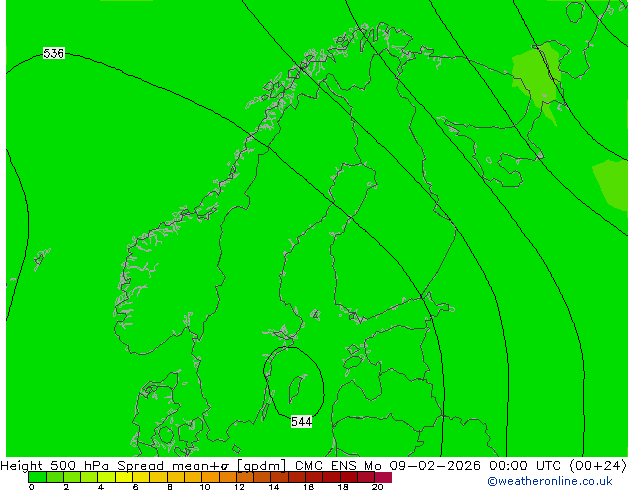Click the date '09-02-2026' in caption
This screenshot has width=634, height=490.
(x=435, y=466)
